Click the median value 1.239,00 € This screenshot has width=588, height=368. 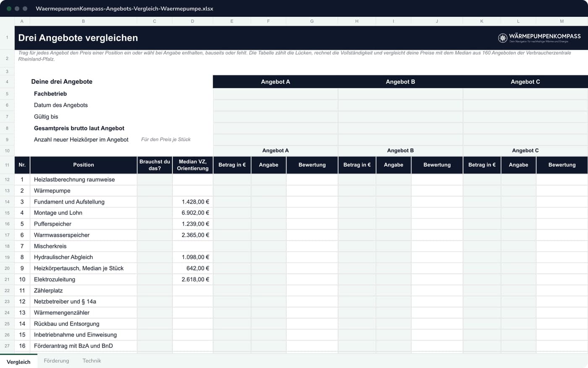(193, 224)
